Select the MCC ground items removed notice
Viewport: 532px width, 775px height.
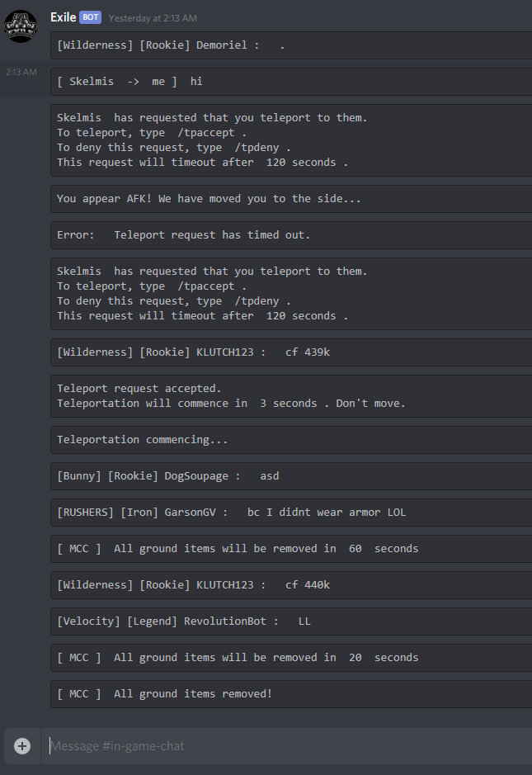click(163, 693)
